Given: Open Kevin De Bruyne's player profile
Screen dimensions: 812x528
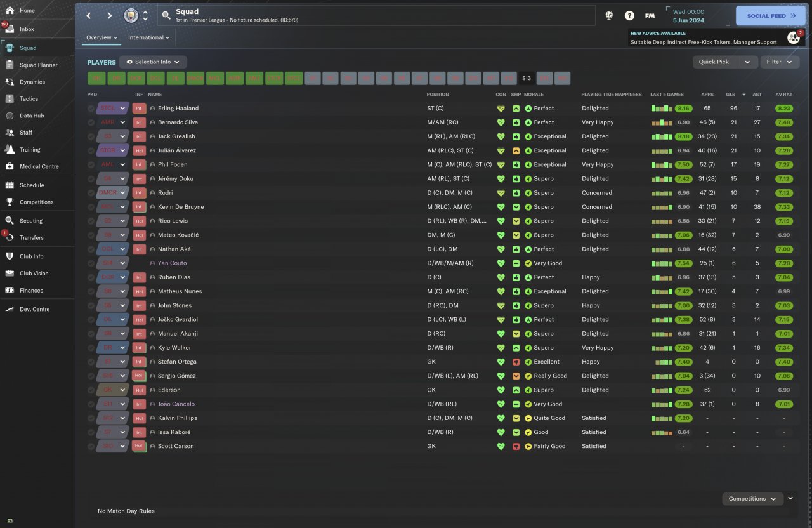Looking at the screenshot, I should click(x=181, y=207).
